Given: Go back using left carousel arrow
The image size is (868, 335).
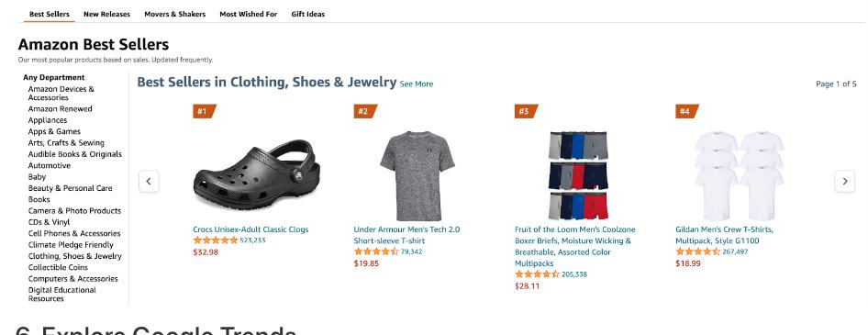Looking at the screenshot, I should 149,181.
